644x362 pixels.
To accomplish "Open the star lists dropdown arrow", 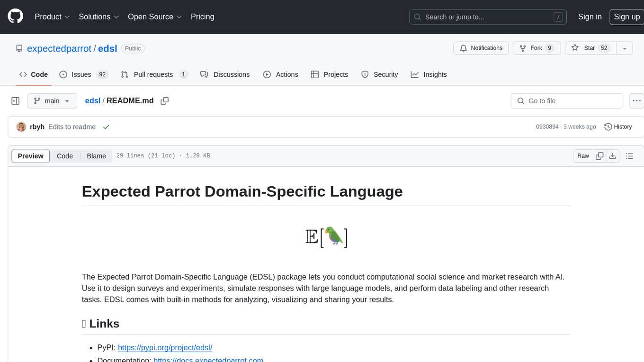I will tap(625, 48).
